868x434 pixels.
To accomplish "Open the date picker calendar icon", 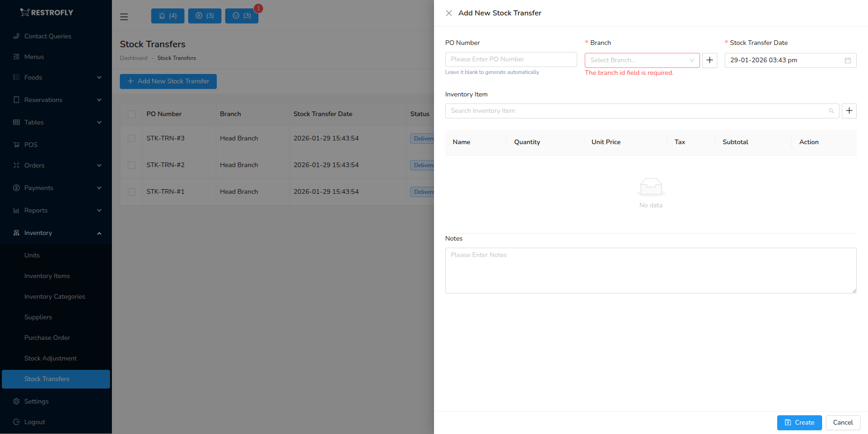I will click(848, 60).
